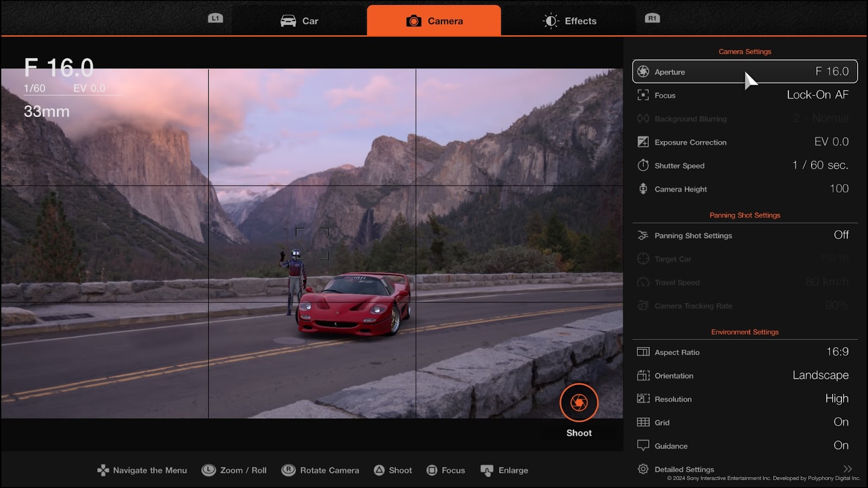Screen dimensions: 868x488
Task: Click the Environment Settings section heading
Action: 745,332
